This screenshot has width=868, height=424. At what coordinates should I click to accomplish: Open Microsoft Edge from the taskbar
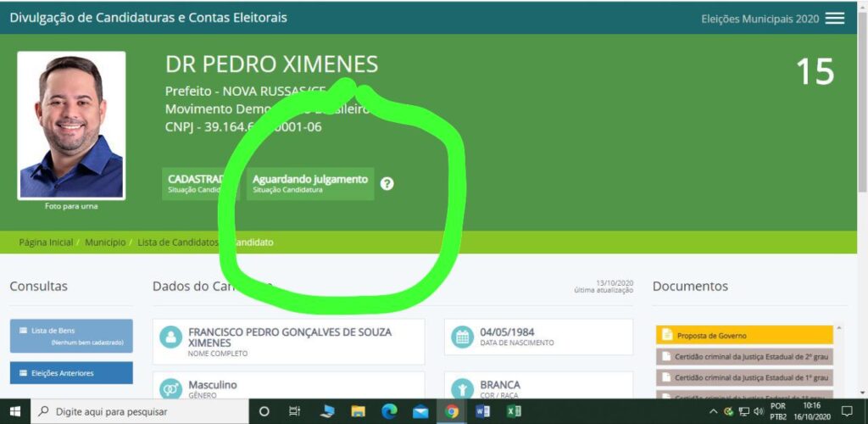click(389, 411)
